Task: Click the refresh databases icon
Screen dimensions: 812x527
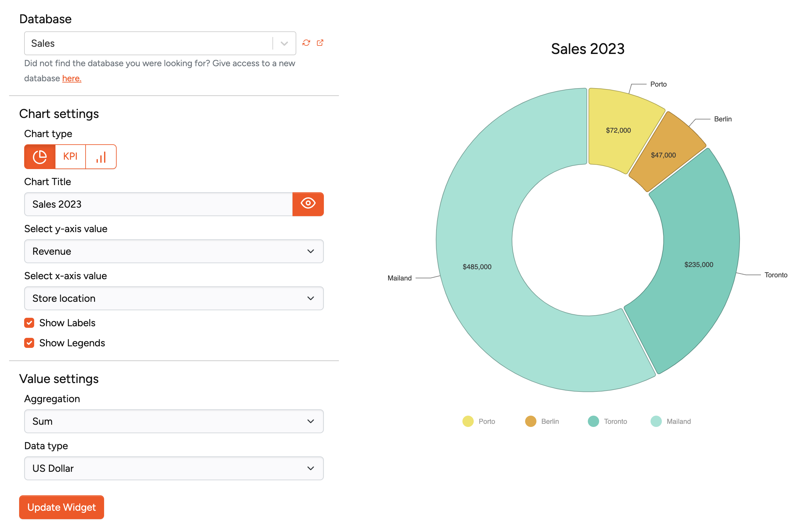Action: 306,43
